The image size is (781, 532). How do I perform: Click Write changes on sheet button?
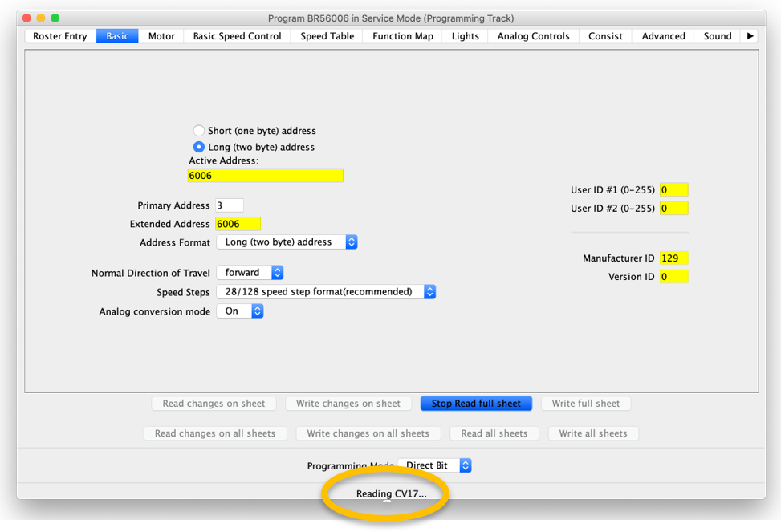[348, 404]
